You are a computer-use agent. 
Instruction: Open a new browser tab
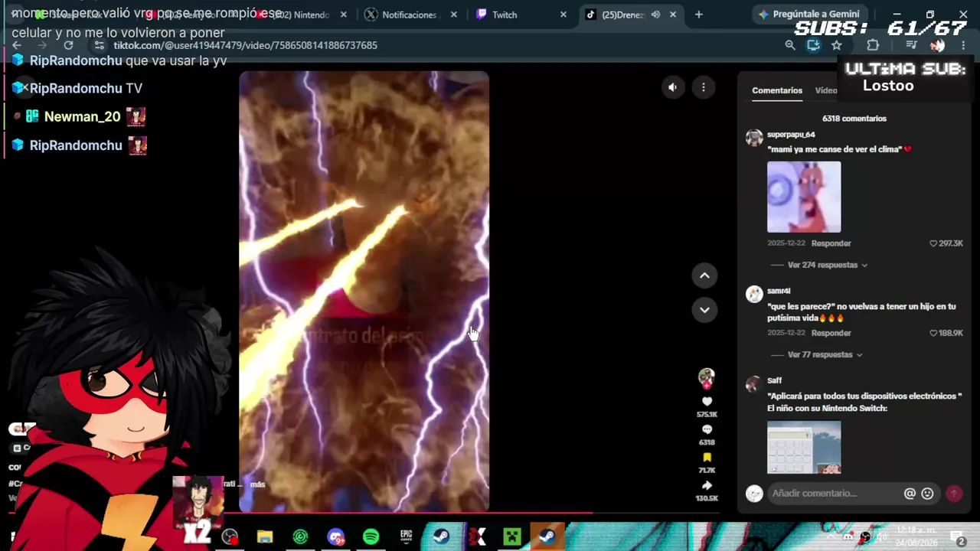point(698,15)
